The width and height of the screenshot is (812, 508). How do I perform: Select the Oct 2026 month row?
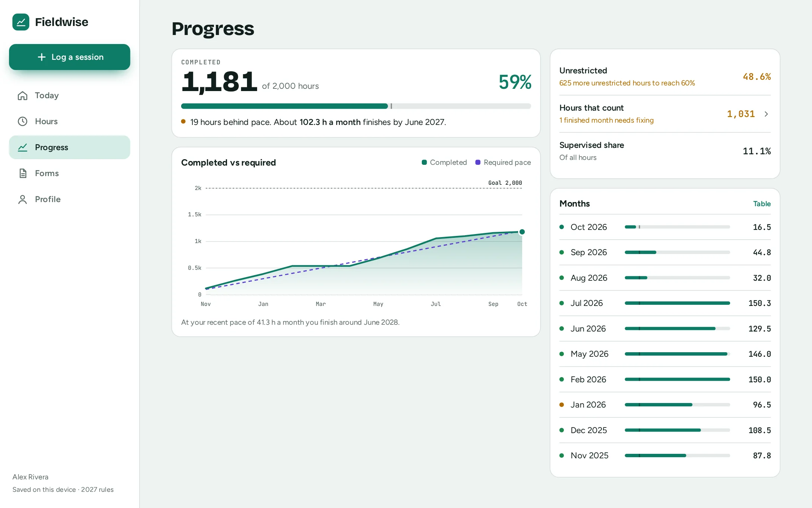[x=665, y=227]
